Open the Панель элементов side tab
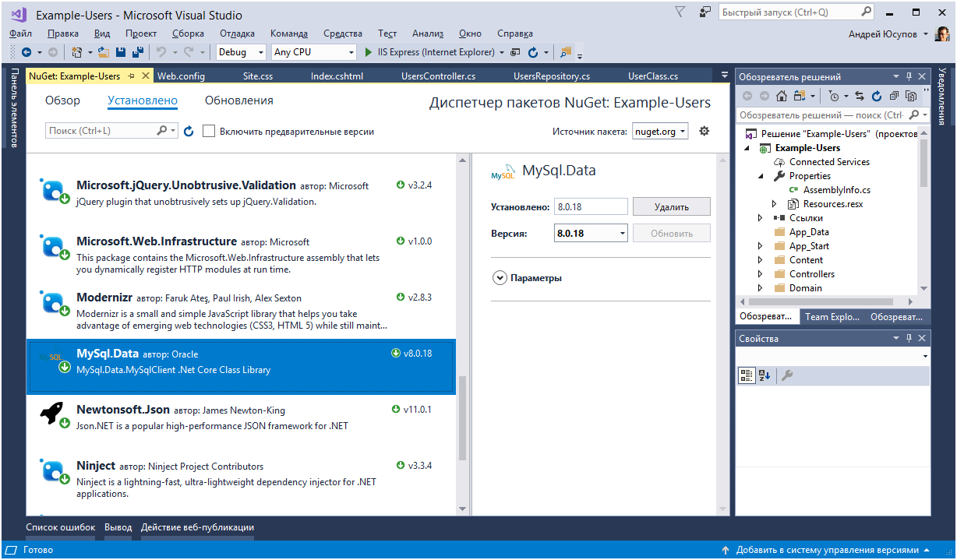The width and height of the screenshot is (957, 560). (x=13, y=107)
